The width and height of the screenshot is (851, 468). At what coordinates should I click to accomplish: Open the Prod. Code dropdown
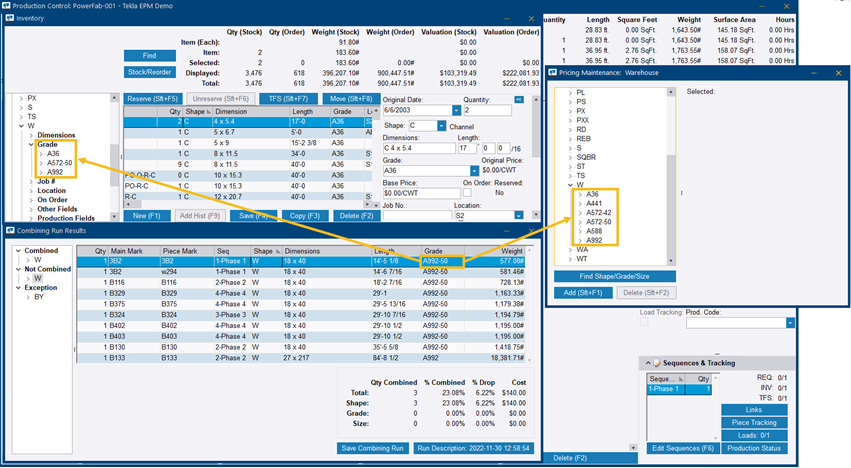click(x=790, y=323)
